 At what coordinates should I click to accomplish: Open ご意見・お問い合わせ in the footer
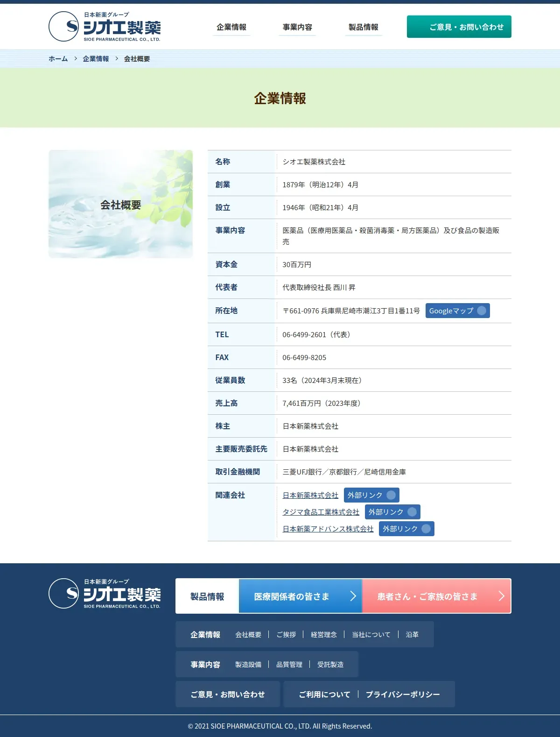[x=228, y=694]
